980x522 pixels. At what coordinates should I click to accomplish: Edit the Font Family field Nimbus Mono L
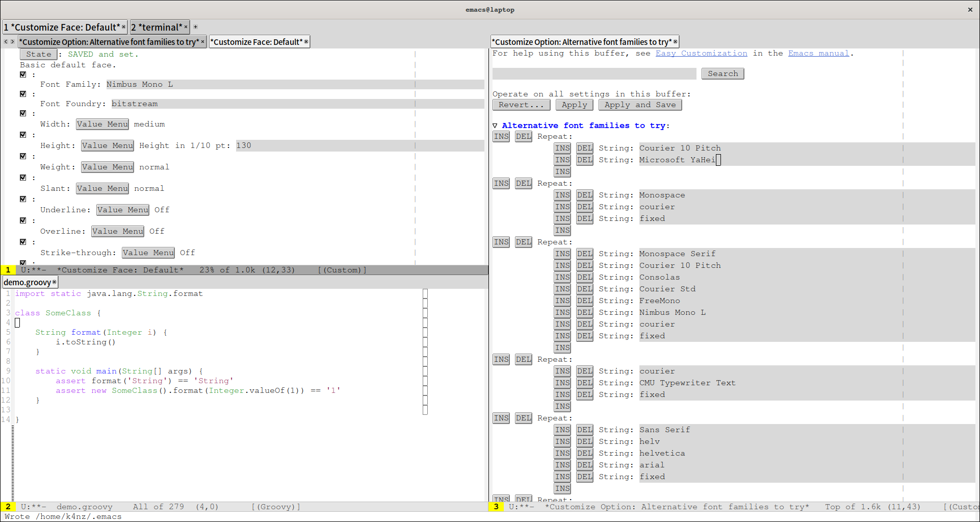(x=295, y=84)
